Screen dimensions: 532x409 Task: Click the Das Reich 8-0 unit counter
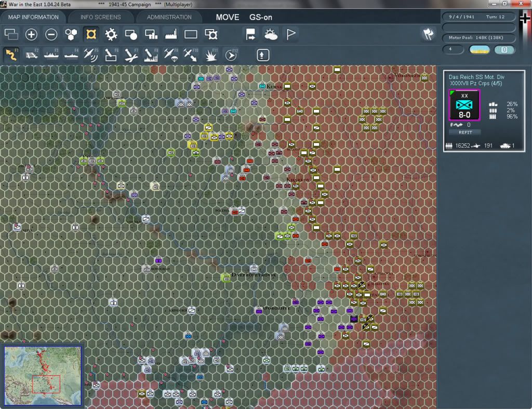[464, 105]
